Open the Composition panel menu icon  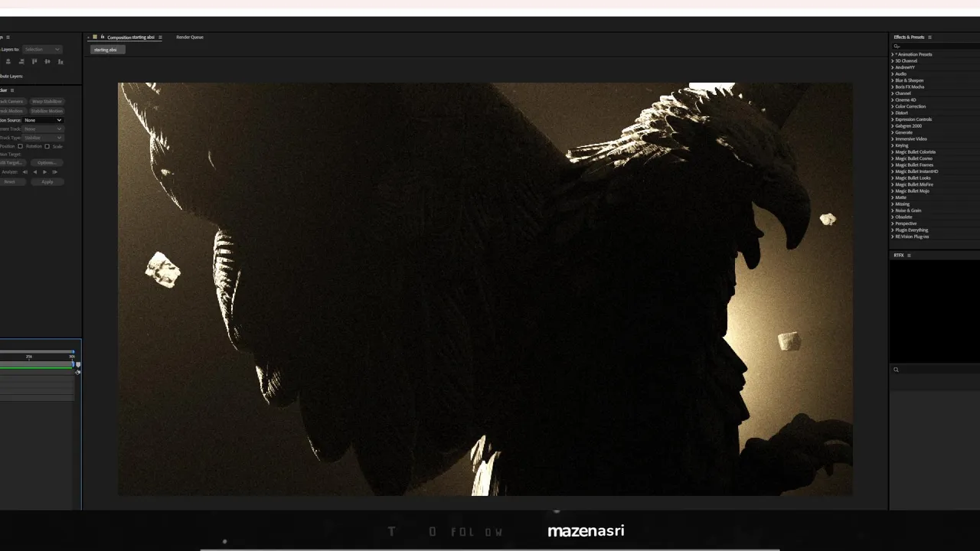pos(160,37)
